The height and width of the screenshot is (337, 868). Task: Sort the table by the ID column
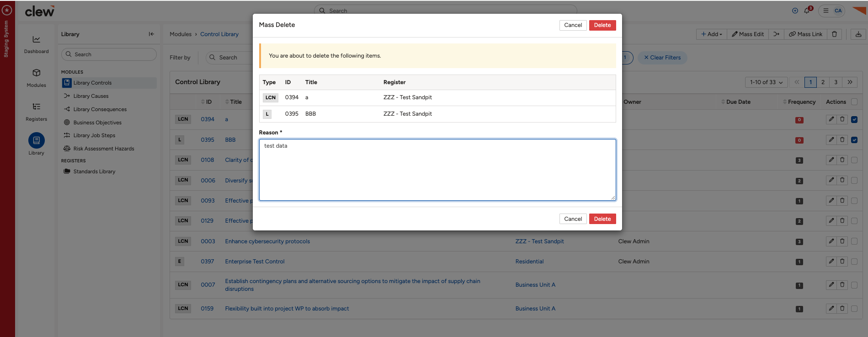206,102
